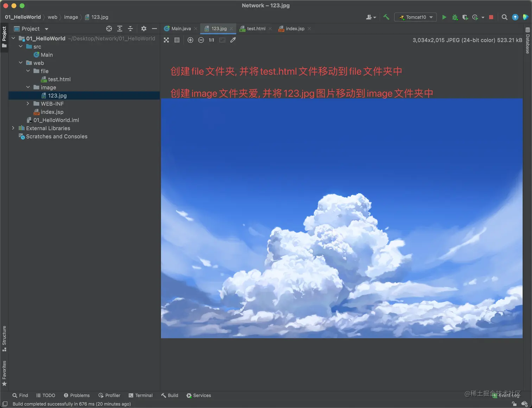Viewport: 532px width, 408px height.
Task: Toggle the Structure tool window
Action: [4, 338]
